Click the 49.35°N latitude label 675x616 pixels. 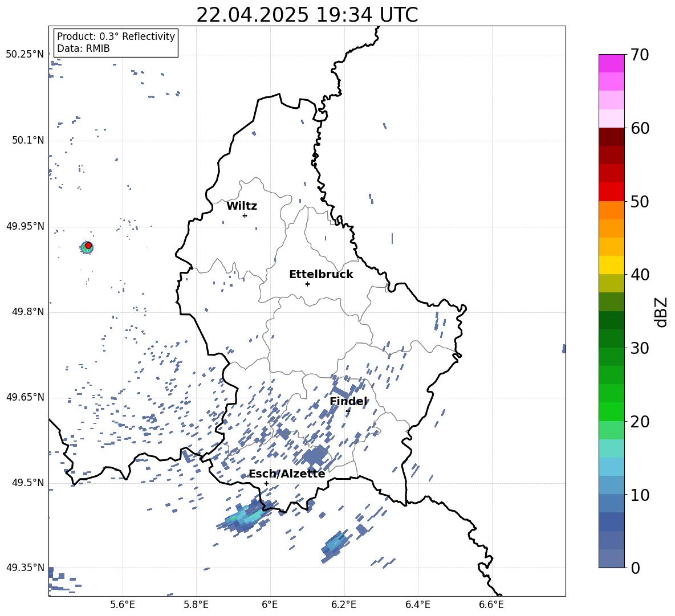coord(25,568)
